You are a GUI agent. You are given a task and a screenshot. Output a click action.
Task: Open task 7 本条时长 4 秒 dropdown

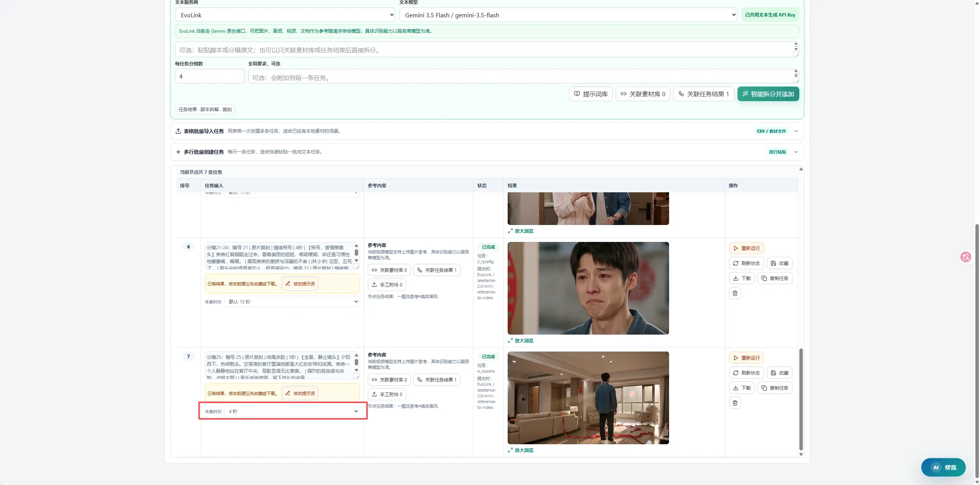point(292,411)
